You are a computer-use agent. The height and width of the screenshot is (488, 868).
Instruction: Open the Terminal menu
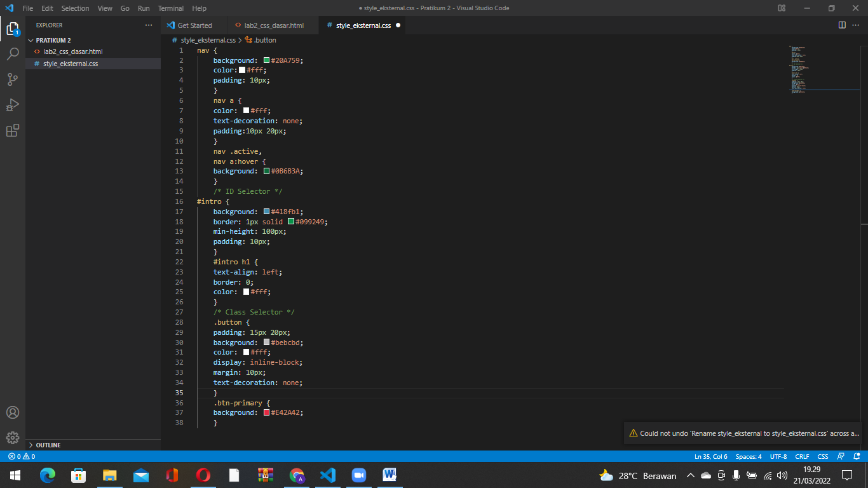(x=170, y=8)
